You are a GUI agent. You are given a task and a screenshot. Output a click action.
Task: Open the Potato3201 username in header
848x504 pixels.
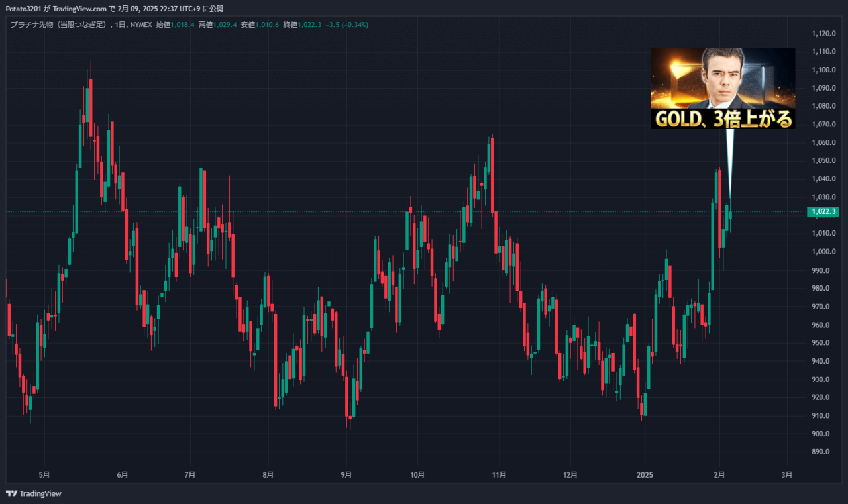(x=23, y=9)
